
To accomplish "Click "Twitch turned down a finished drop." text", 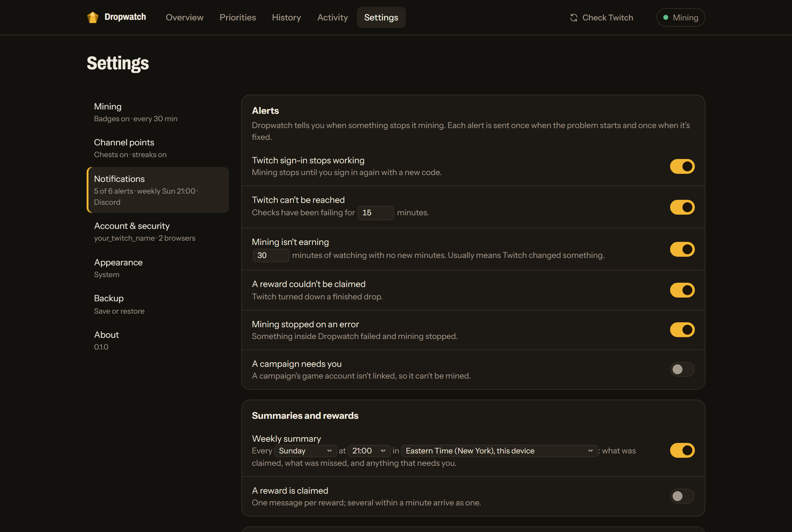I will pyautogui.click(x=317, y=297).
